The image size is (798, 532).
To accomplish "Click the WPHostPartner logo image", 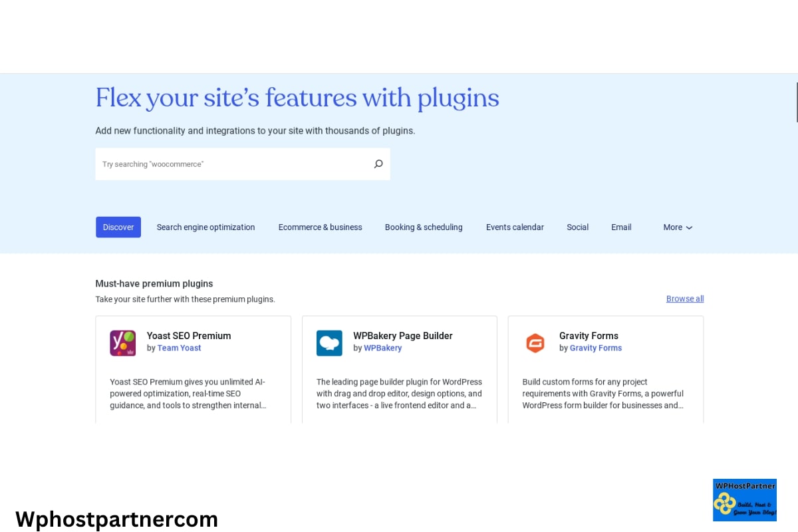I will pyautogui.click(x=745, y=500).
